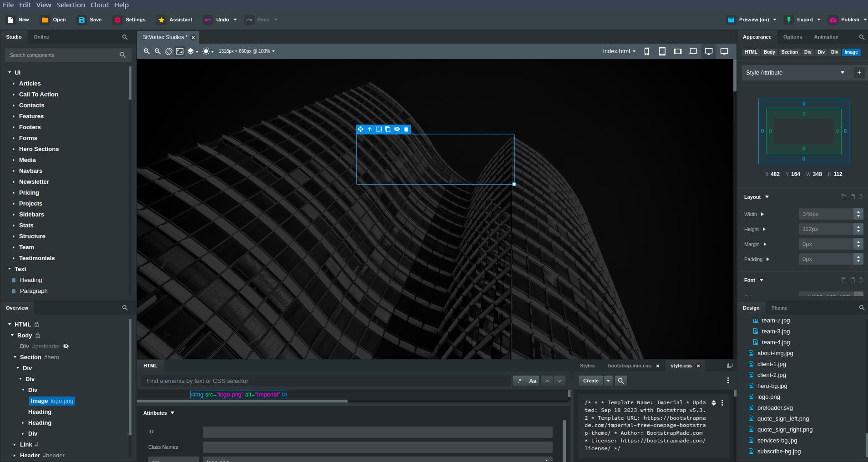
Task: Search in the Design panel
Action: pos(861,308)
